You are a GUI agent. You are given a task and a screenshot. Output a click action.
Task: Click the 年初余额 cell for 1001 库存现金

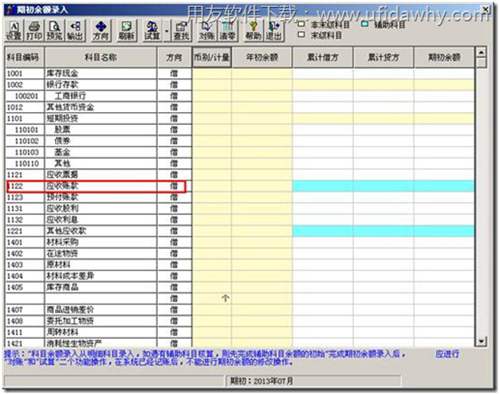pyautogui.click(x=262, y=73)
